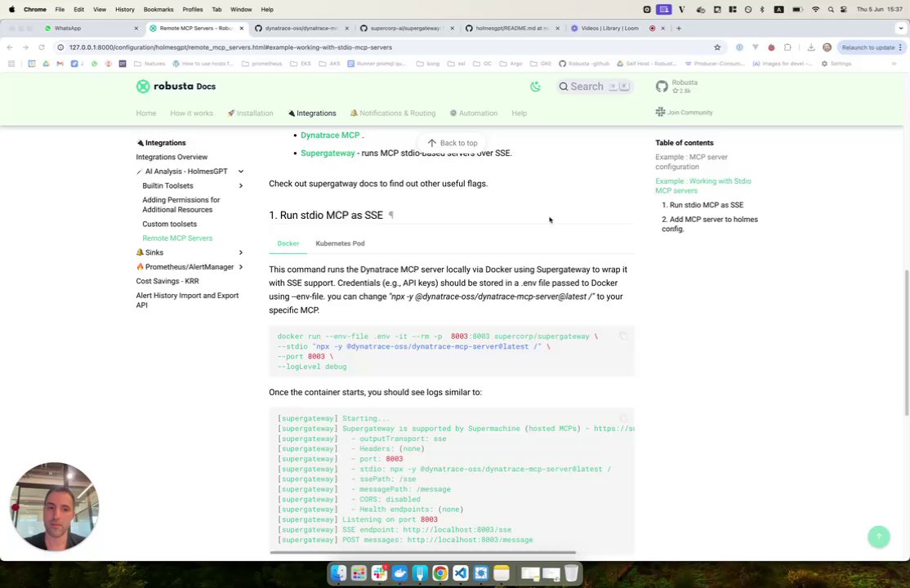Bookmark this page with the star icon

point(717,47)
